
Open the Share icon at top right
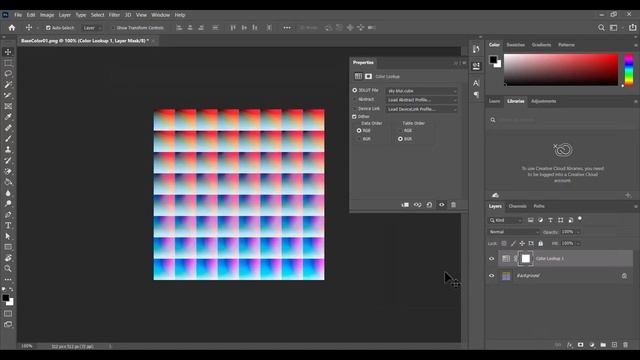(x=633, y=28)
